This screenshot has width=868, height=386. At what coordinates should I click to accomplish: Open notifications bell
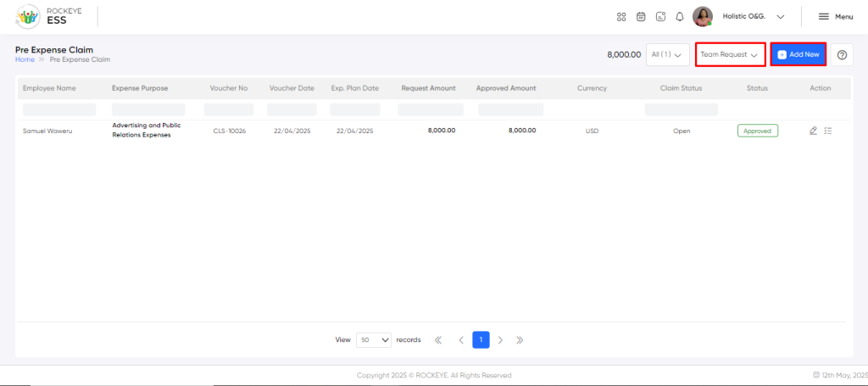pos(679,16)
